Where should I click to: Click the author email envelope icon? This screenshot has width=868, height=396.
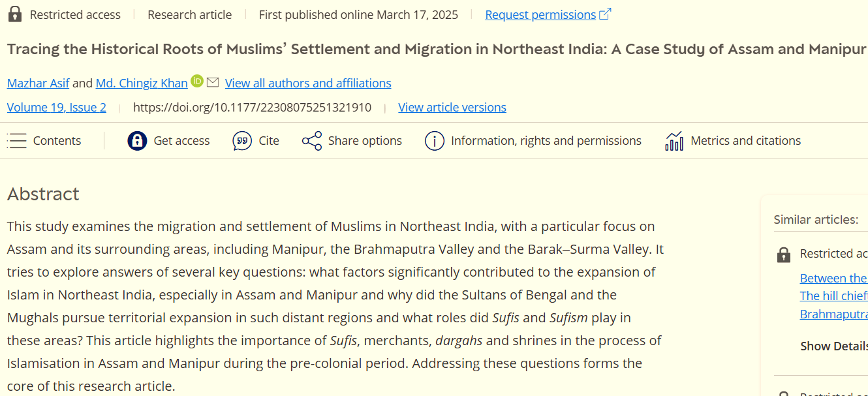click(213, 82)
